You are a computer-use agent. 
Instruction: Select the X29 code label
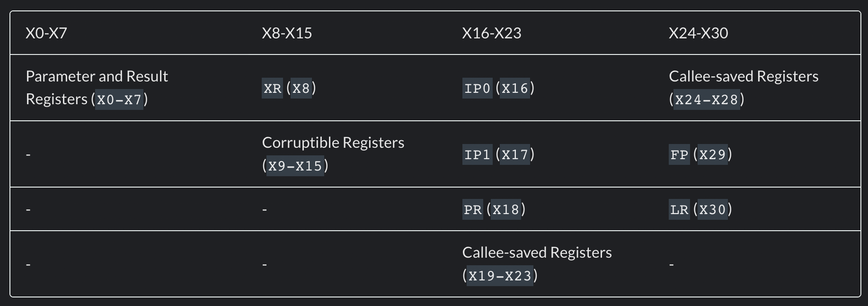coord(712,155)
